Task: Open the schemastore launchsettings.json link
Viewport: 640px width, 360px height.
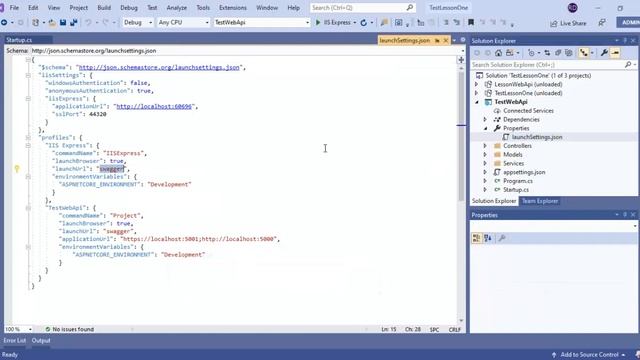Action: 159,67
